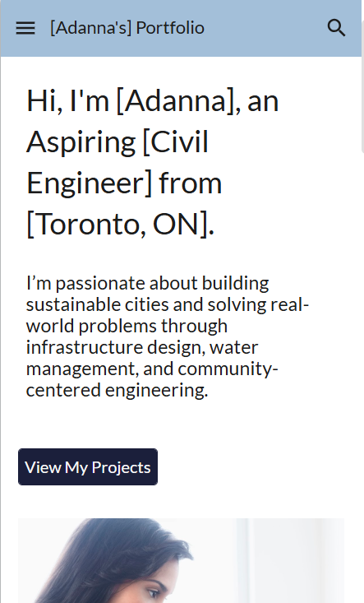Click the word "Portfolio" in header
The image size is (364, 603).
170,28
